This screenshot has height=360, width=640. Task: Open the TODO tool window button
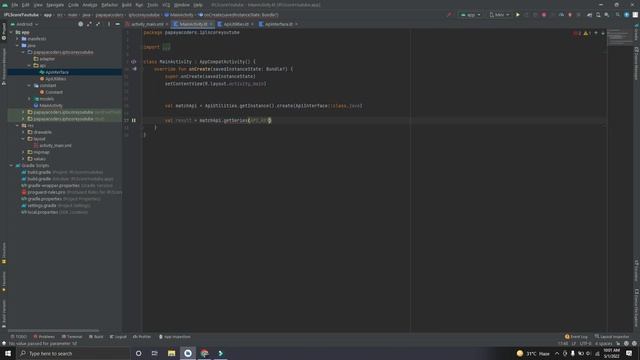point(18,337)
